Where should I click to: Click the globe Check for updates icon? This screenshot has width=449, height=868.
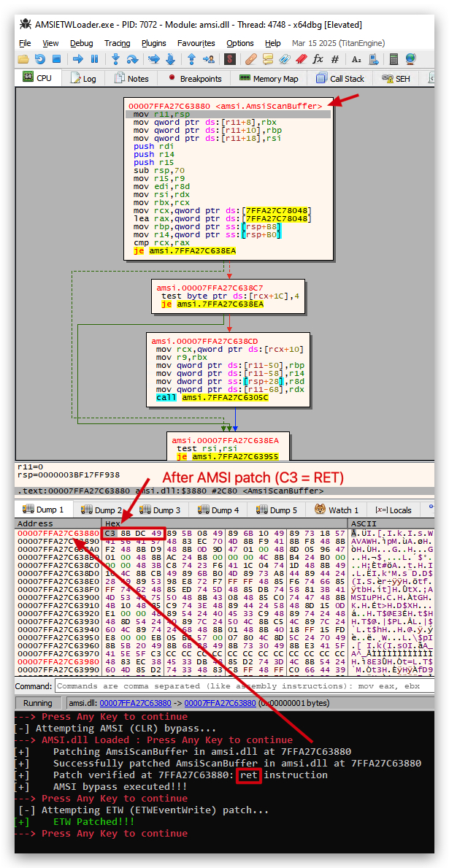tap(410, 58)
